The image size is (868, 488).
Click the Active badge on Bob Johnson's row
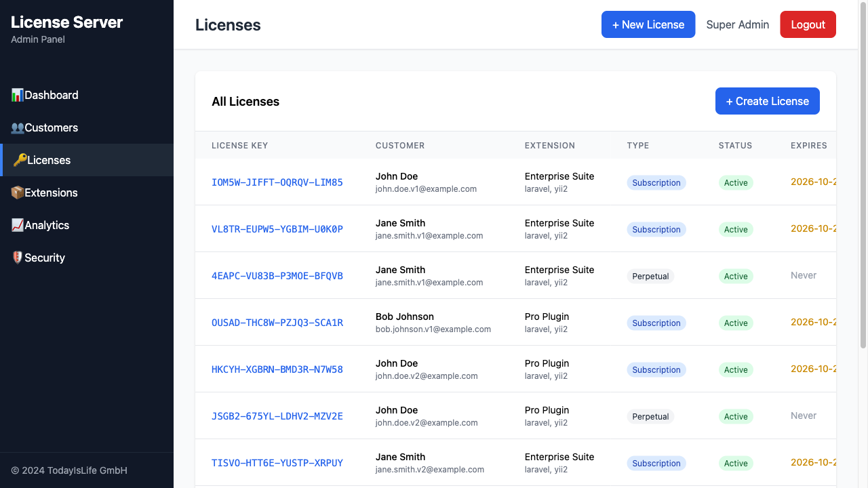[736, 323]
